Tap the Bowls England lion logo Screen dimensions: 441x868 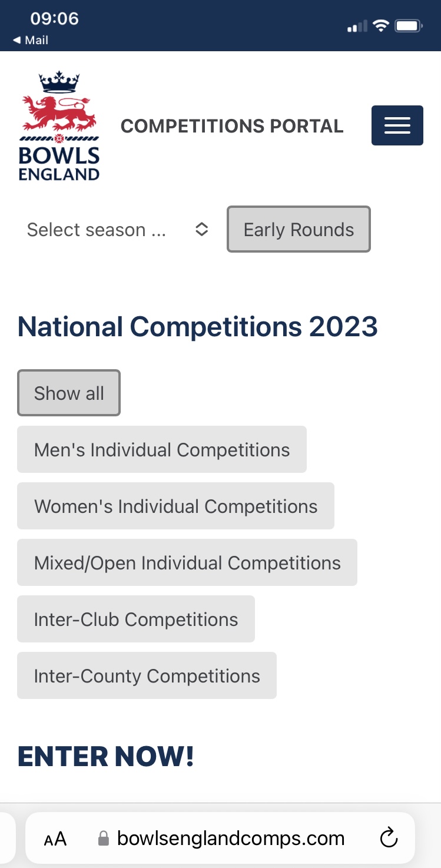tap(59, 126)
